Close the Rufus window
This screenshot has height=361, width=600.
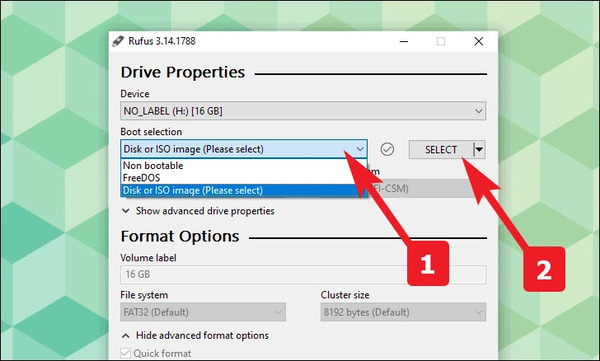pyautogui.click(x=479, y=41)
